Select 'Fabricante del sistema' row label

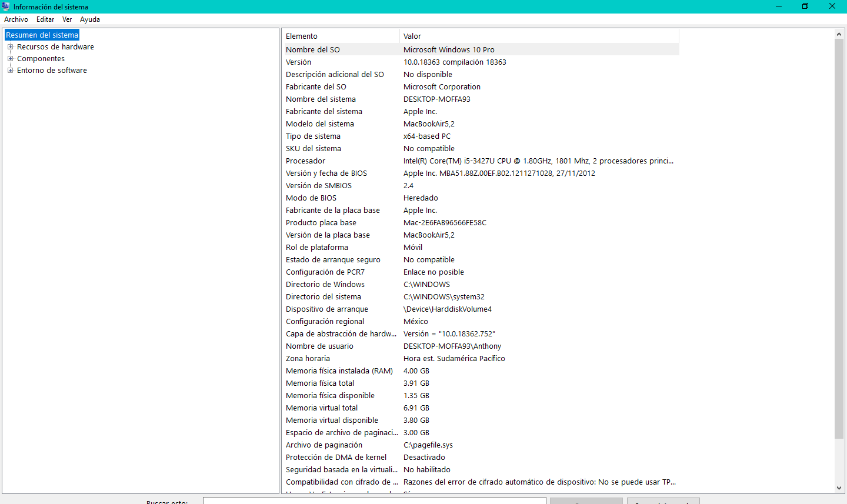324,112
